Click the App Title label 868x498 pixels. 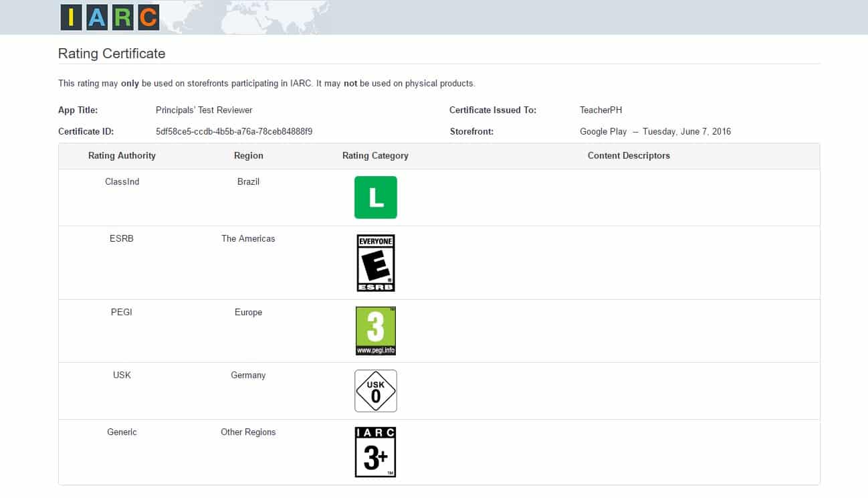78,110
